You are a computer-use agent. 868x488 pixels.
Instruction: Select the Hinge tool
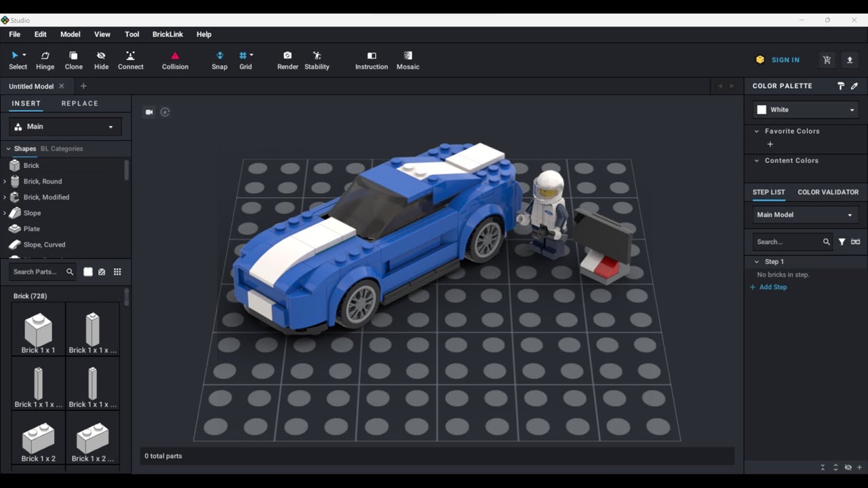point(45,60)
